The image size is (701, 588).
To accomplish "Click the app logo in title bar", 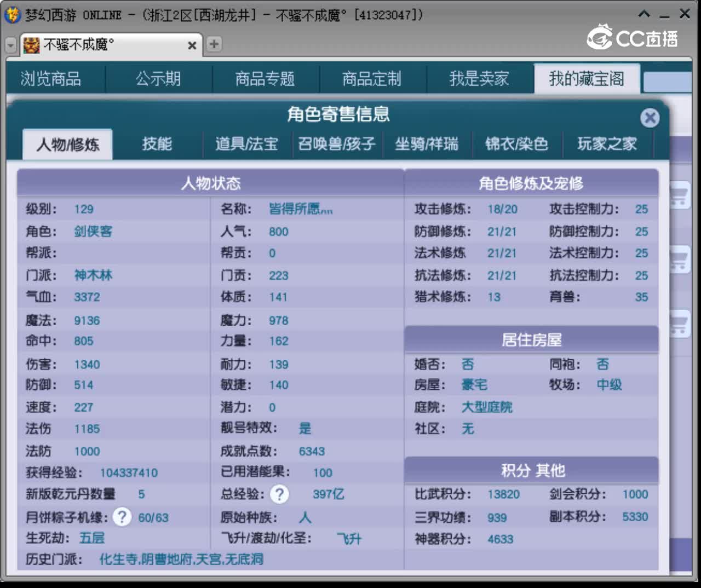I will 12,15.
